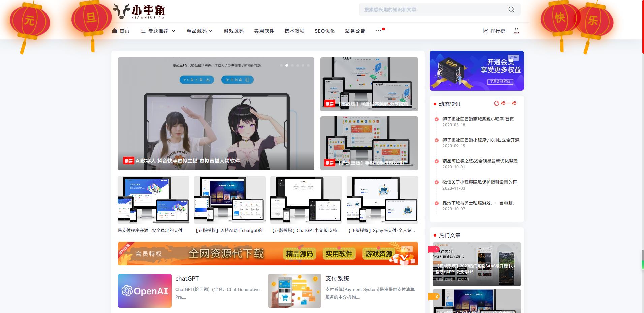Open the SEO优化 menu item
The height and width of the screenshot is (313, 644).
(x=325, y=31)
